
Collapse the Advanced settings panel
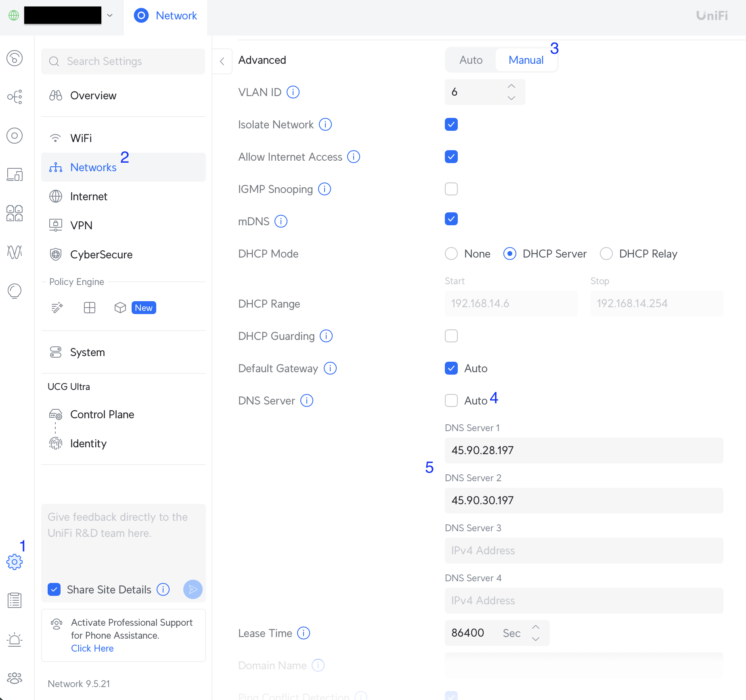click(222, 61)
